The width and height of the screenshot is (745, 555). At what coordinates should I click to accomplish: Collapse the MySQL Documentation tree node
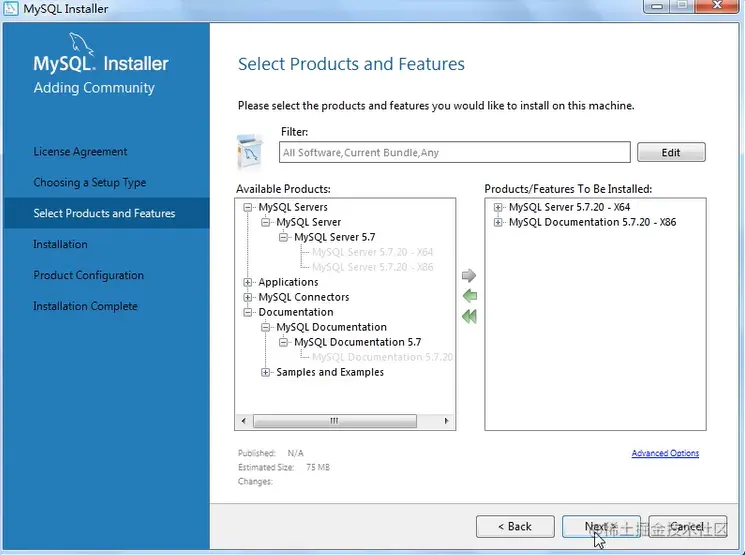pyautogui.click(x=266, y=327)
